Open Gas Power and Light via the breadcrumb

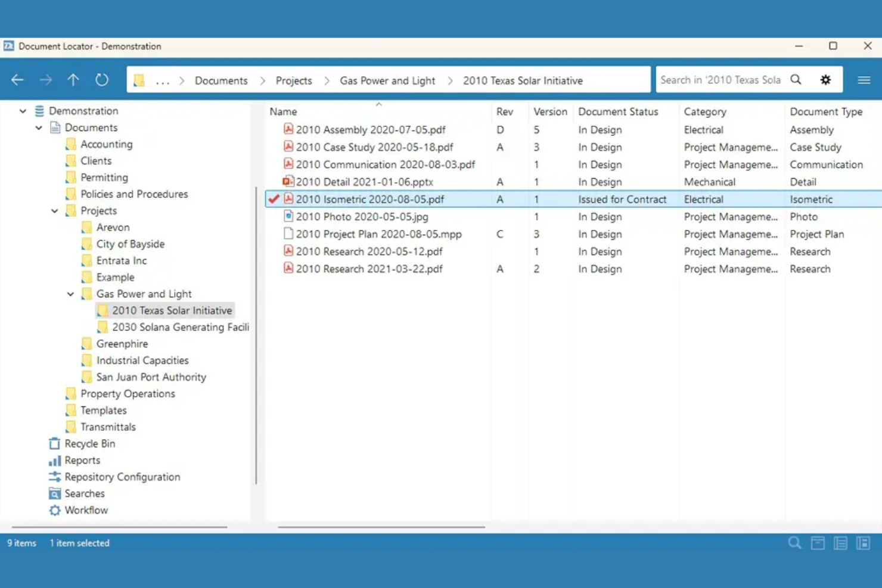click(387, 80)
